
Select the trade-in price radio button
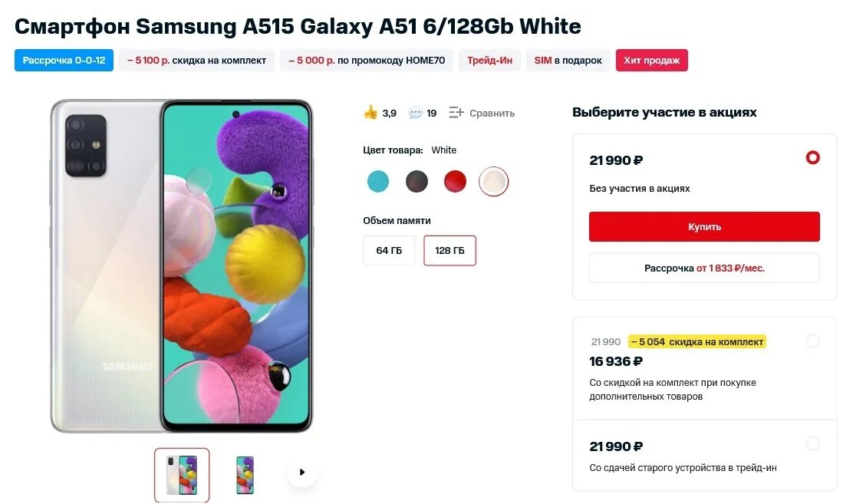point(813,443)
